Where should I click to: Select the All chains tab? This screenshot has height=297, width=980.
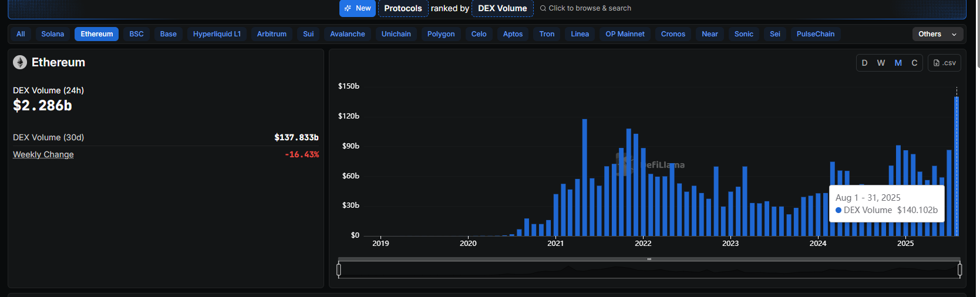[21, 34]
